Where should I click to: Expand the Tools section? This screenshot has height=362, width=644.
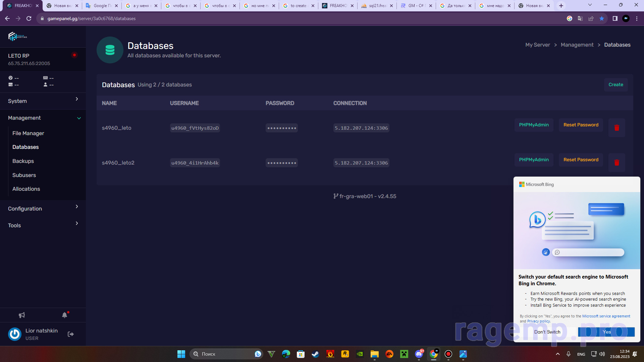[x=43, y=225]
